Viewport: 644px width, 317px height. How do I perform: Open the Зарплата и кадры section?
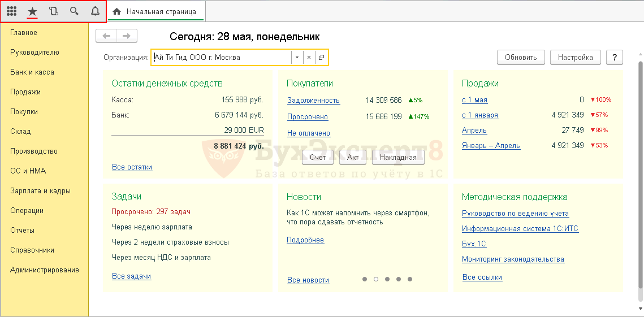point(40,191)
